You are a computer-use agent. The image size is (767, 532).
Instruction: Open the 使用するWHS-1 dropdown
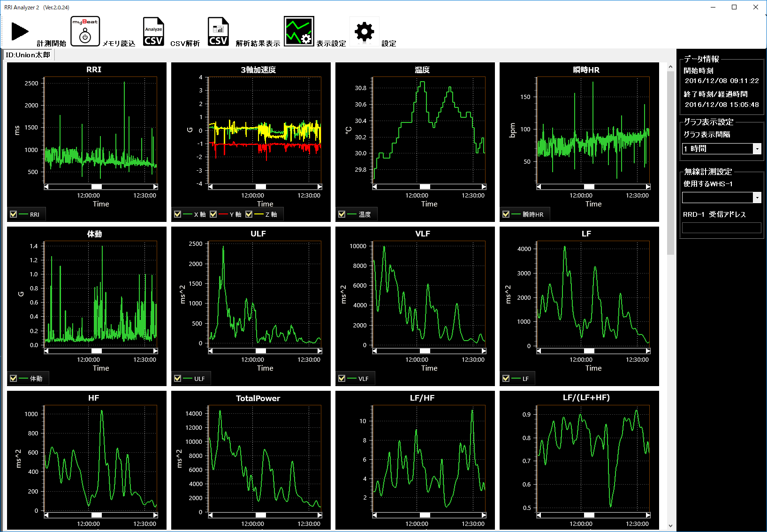point(757,198)
